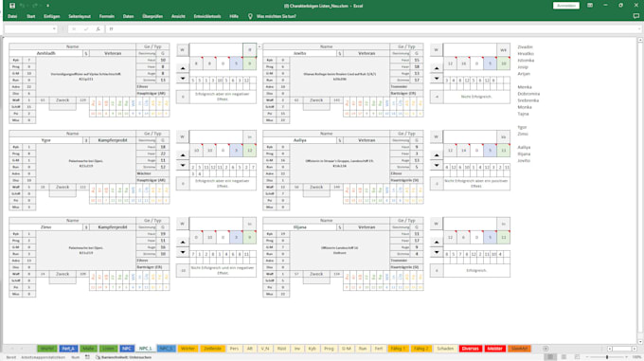Open the Überprüfen ribbon tab
The height and width of the screenshot is (361, 644).
pyautogui.click(x=152, y=16)
